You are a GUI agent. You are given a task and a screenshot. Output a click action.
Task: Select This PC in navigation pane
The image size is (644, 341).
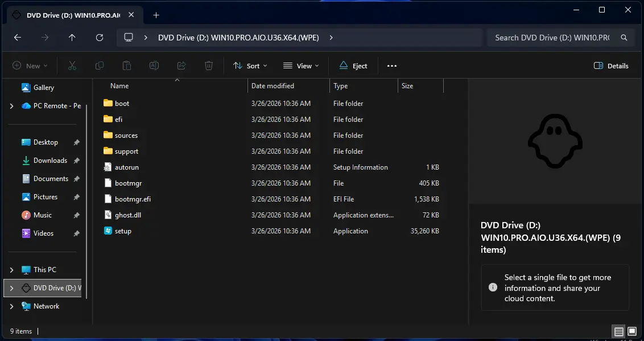pyautogui.click(x=45, y=270)
